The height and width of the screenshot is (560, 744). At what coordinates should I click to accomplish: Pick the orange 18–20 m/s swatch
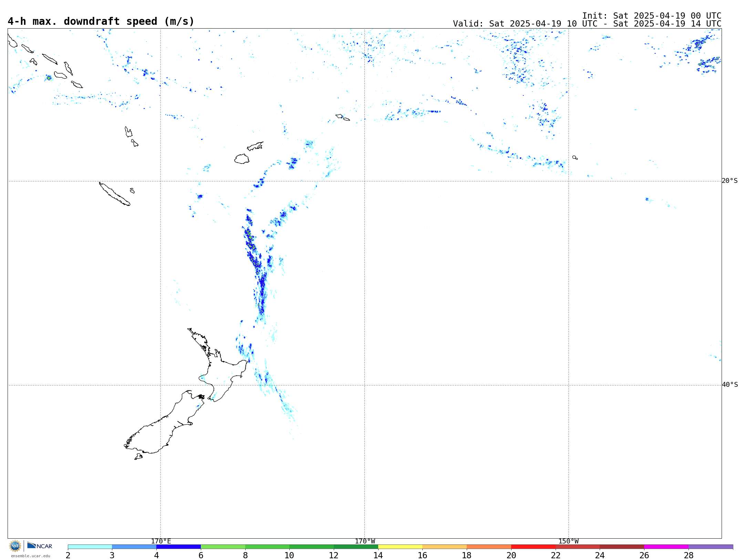click(x=489, y=547)
